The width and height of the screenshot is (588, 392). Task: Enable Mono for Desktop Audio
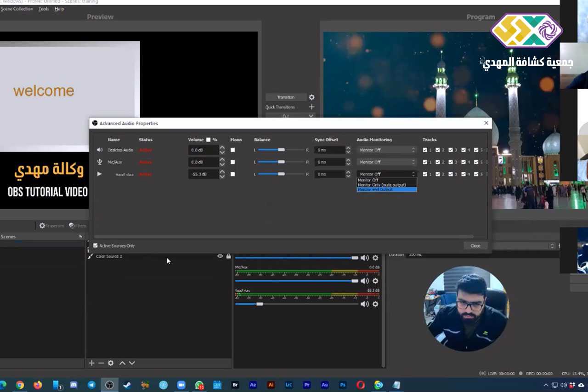tap(232, 150)
